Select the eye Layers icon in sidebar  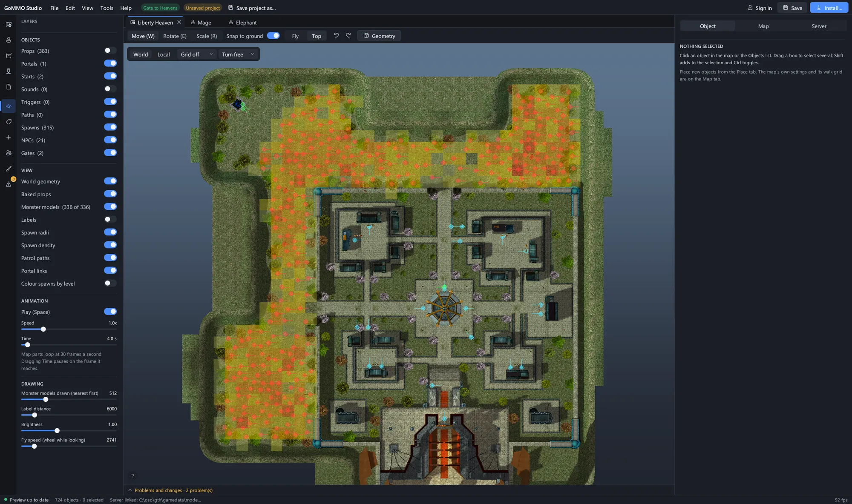(9, 106)
